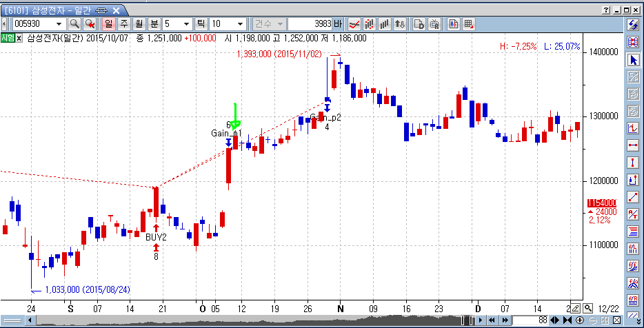Select the diagonal trend line tool
This screenshot has height=328, width=644.
coord(633,197)
